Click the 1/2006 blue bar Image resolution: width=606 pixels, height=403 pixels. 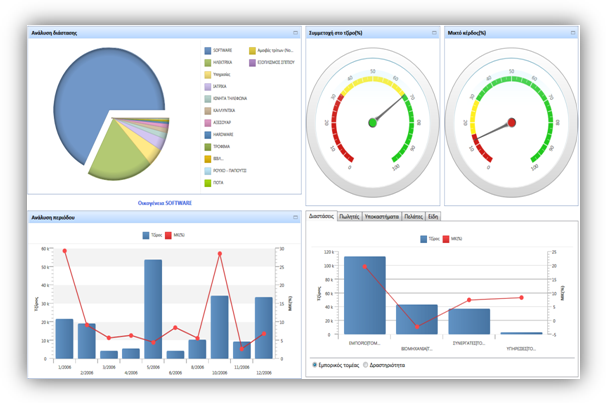pyautogui.click(x=64, y=339)
